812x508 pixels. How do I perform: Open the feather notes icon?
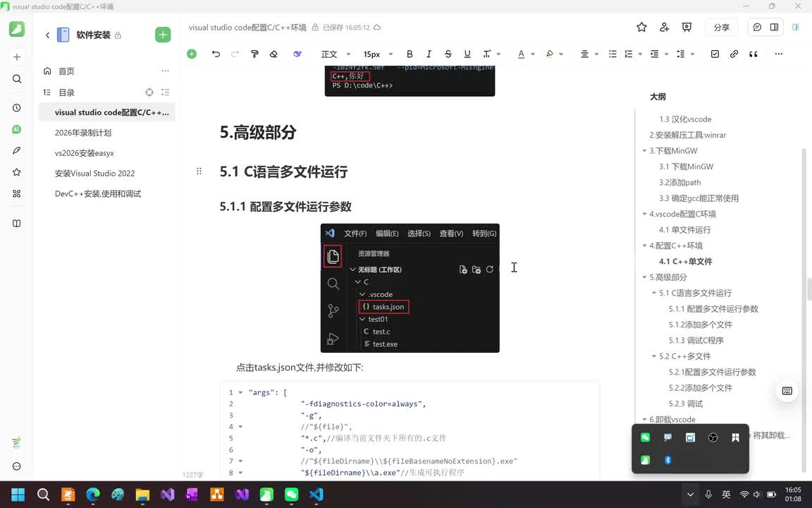17,150
